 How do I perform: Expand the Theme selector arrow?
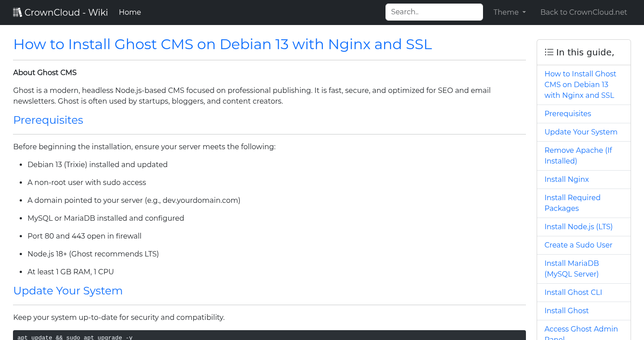pos(524,13)
